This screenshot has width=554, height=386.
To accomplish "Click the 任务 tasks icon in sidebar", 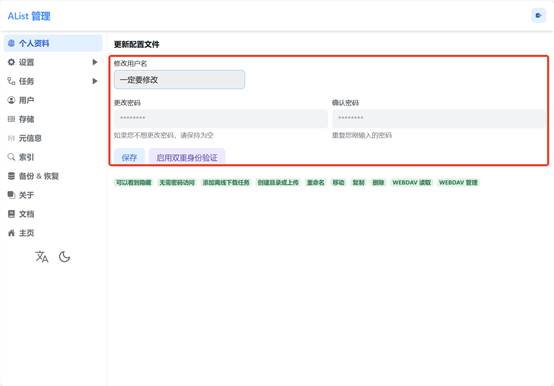I will point(11,81).
